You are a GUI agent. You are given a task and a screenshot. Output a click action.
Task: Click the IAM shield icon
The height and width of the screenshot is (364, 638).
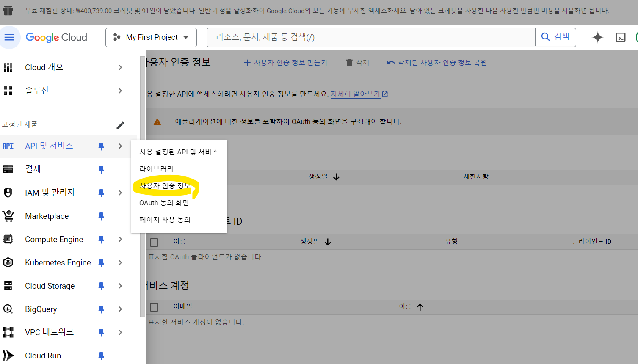(8, 193)
